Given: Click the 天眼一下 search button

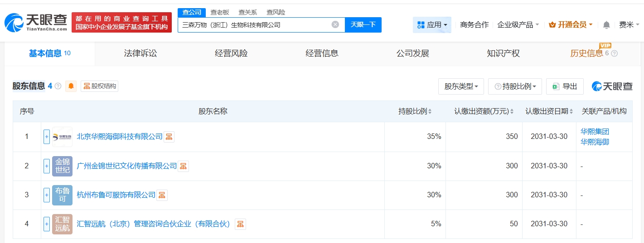Looking at the screenshot, I should tap(363, 25).
